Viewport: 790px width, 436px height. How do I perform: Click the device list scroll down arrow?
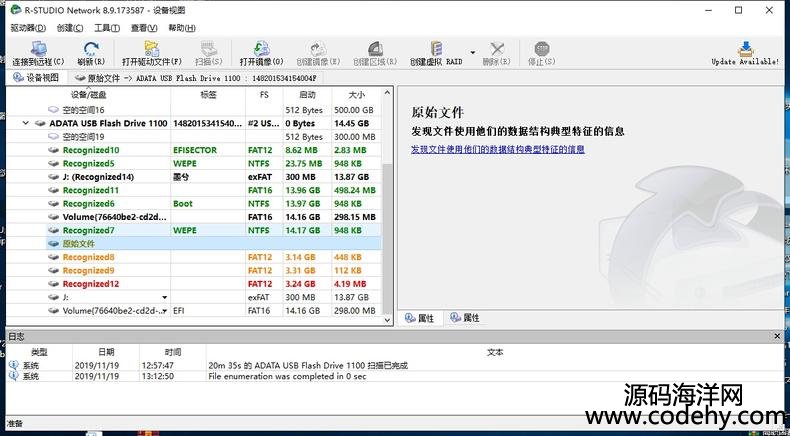(387, 320)
